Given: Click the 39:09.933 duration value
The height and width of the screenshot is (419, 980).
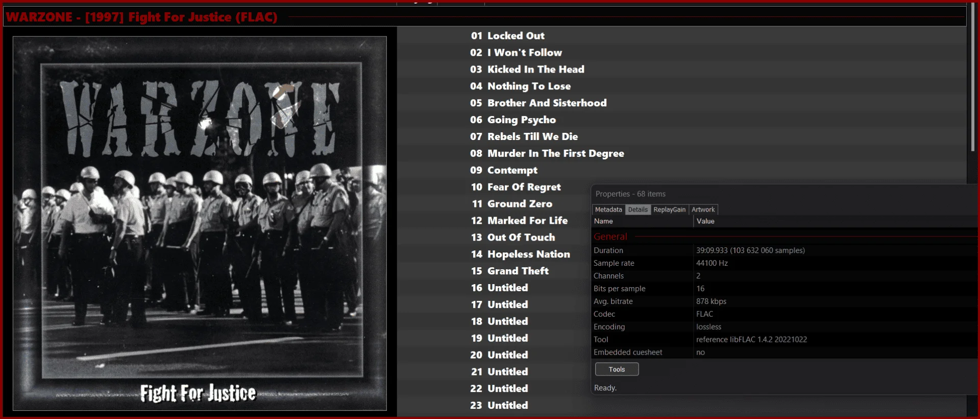Looking at the screenshot, I should coord(750,250).
